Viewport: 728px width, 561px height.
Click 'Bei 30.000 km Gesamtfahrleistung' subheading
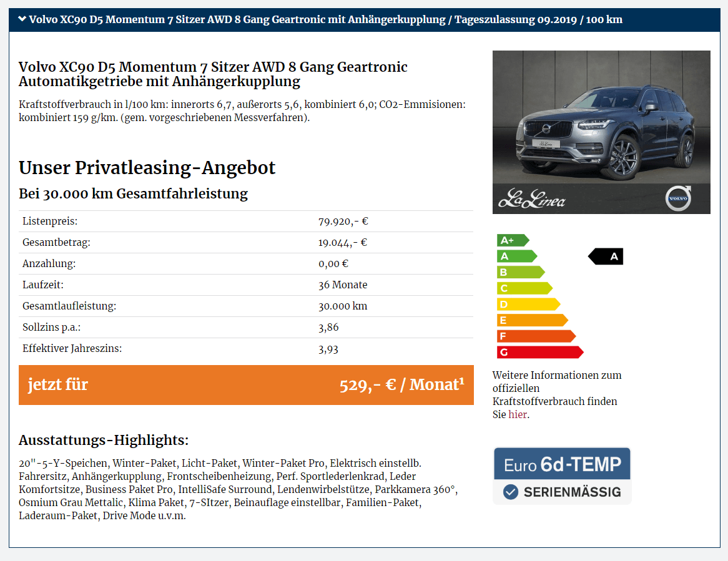click(133, 193)
